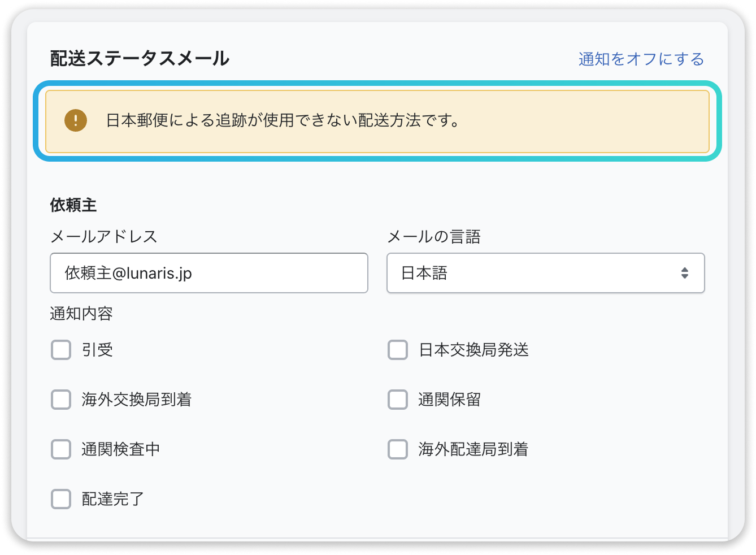The image size is (756, 555).
Task: Check the 通関検査中 checkbox
Action: (x=60, y=449)
